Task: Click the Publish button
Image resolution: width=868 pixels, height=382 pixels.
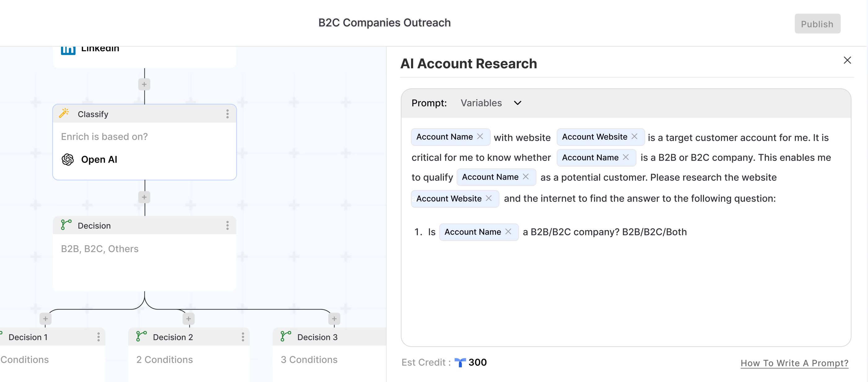Action: point(817,24)
